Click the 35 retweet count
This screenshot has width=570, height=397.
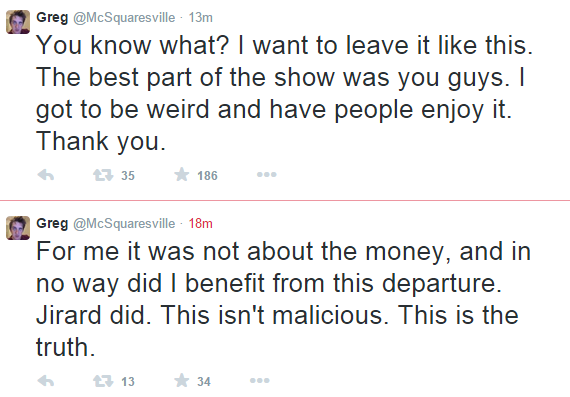(128, 176)
